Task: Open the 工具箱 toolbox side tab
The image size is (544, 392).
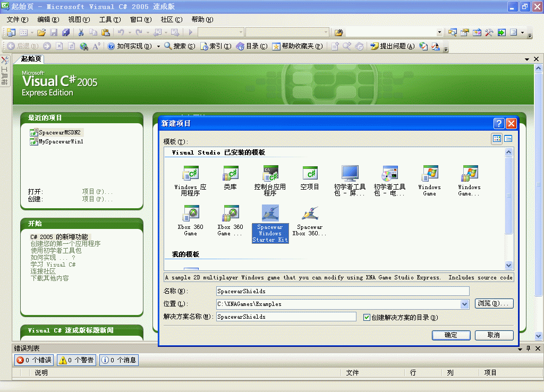Action: click(5, 71)
